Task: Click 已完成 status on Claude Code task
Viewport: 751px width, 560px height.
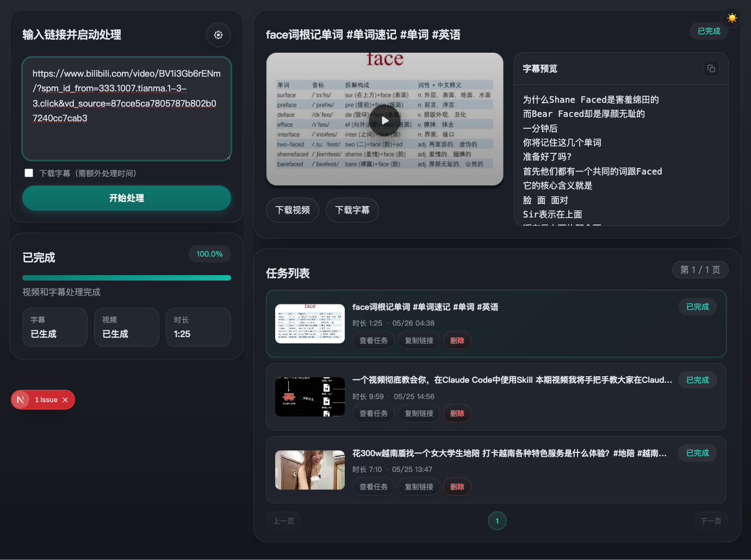Action: (698, 380)
